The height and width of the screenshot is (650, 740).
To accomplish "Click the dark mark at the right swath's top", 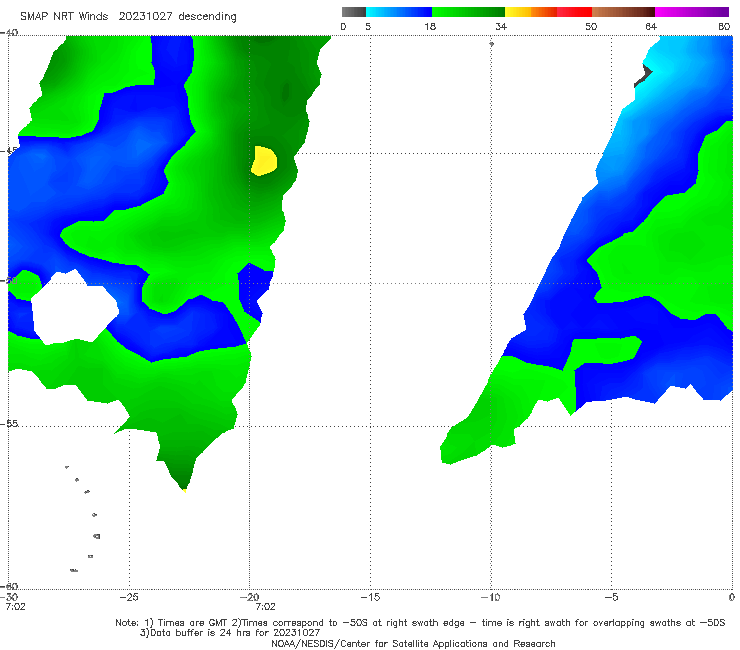I will click(643, 76).
